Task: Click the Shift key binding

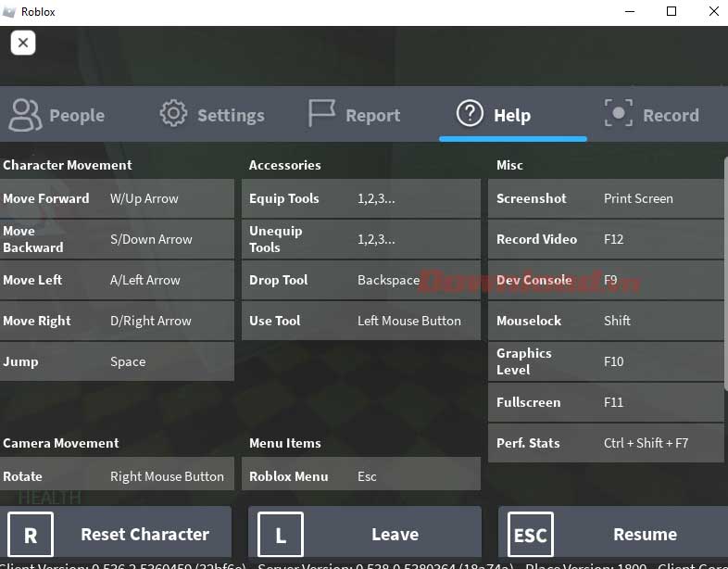Action: click(x=617, y=321)
